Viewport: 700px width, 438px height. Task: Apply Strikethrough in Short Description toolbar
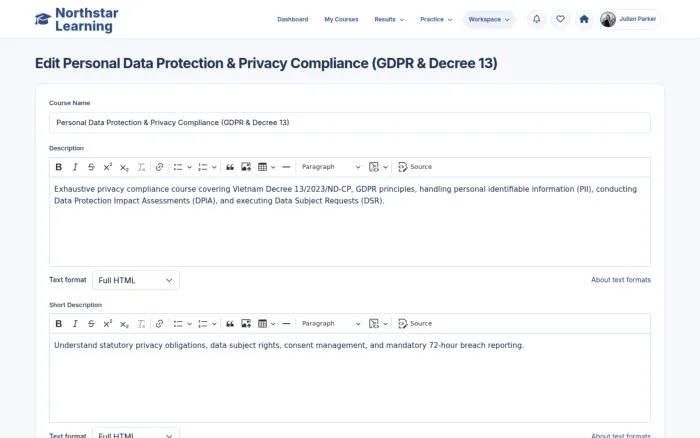tap(91, 324)
